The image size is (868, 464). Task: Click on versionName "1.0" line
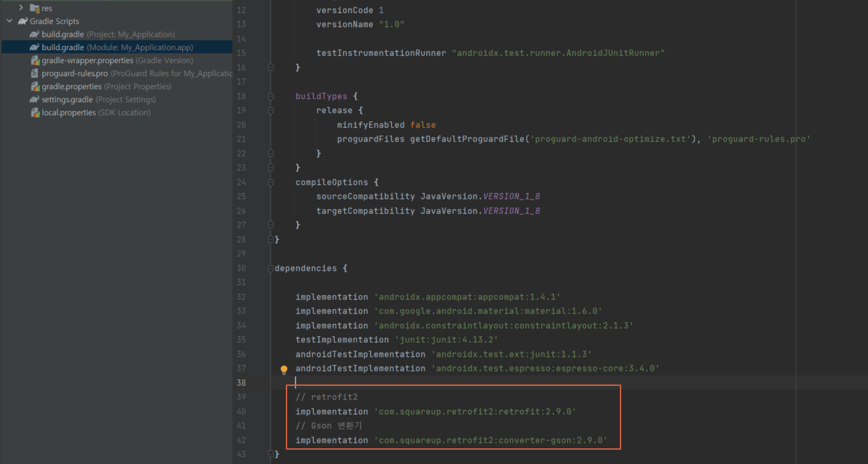360,24
